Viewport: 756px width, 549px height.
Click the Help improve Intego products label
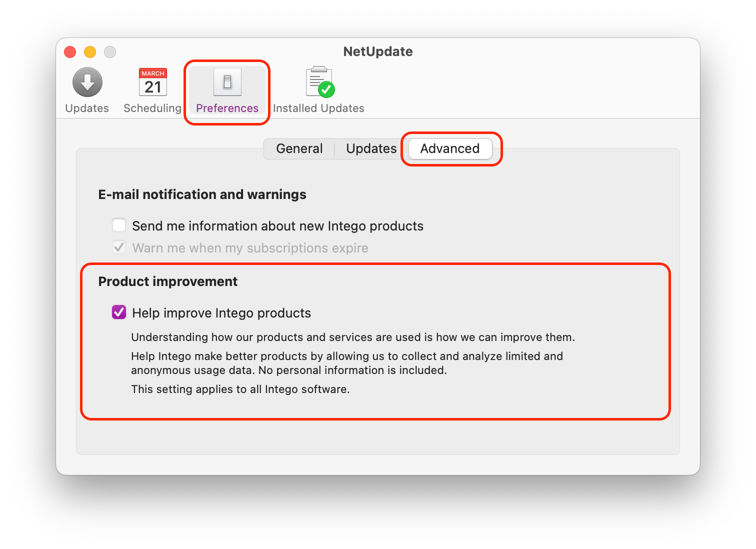point(221,312)
